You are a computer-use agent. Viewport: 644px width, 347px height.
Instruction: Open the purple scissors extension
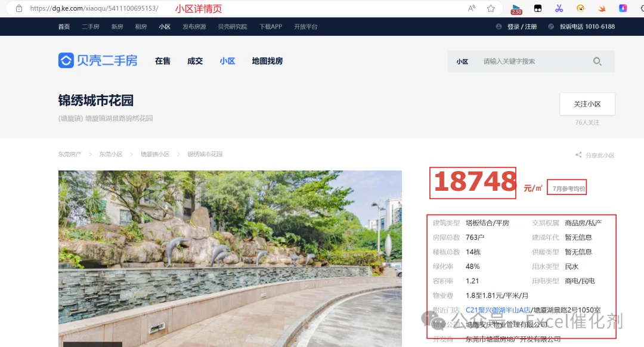[x=559, y=8]
